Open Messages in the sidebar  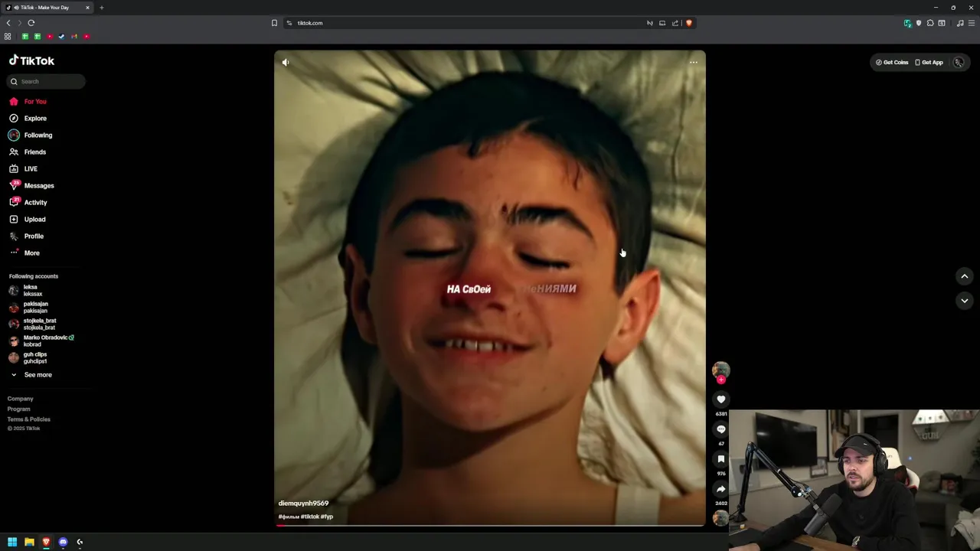[31, 185]
